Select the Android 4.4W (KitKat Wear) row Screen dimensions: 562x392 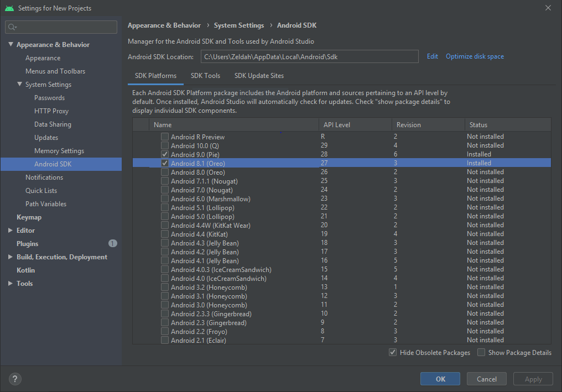click(342, 226)
